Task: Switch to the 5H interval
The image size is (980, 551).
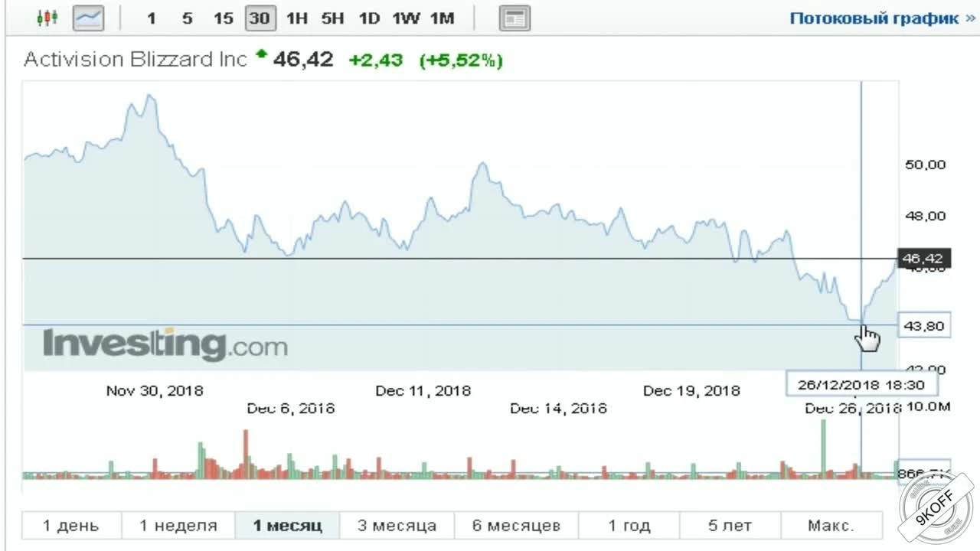Action: click(x=332, y=18)
